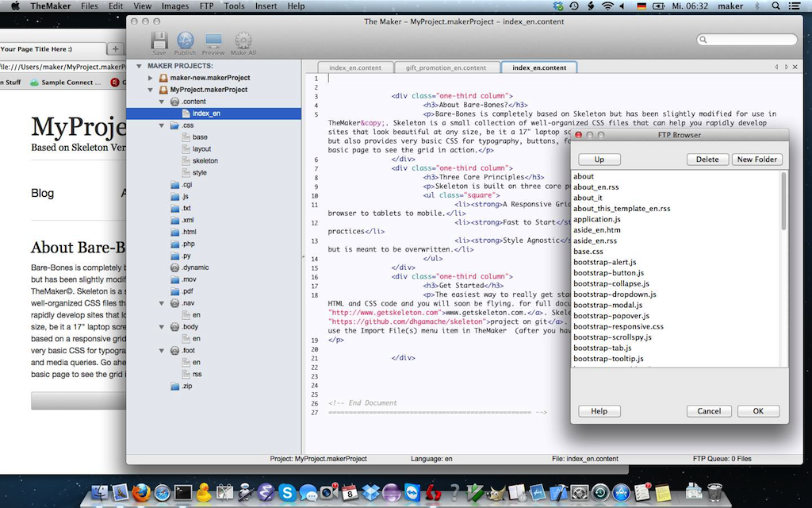This screenshot has height=508, width=812.
Task: Open Time Machine from the Dock
Action: [x=600, y=492]
